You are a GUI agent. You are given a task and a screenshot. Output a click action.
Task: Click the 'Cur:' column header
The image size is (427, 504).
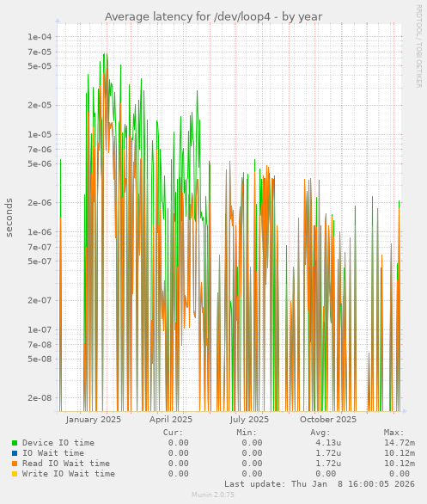pos(173,433)
